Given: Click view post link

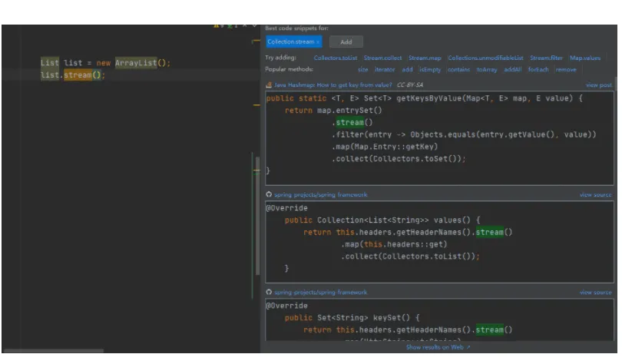Looking at the screenshot, I should pos(599,85).
